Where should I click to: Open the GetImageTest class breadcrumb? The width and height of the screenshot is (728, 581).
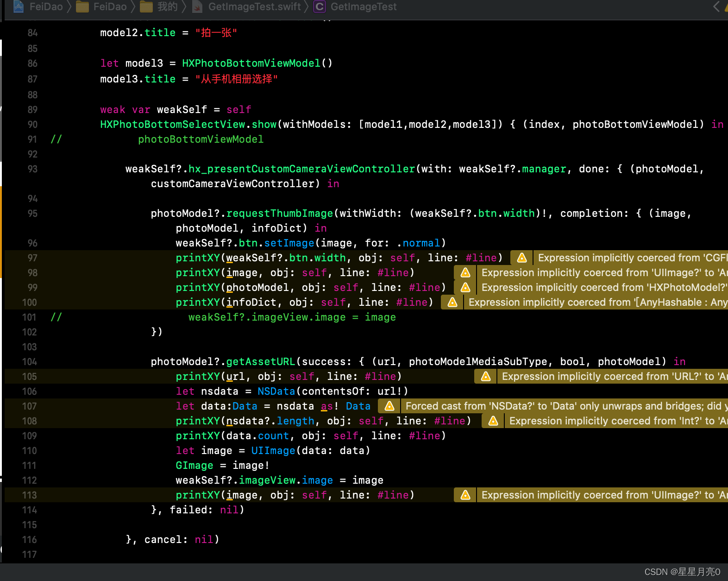(x=355, y=6)
